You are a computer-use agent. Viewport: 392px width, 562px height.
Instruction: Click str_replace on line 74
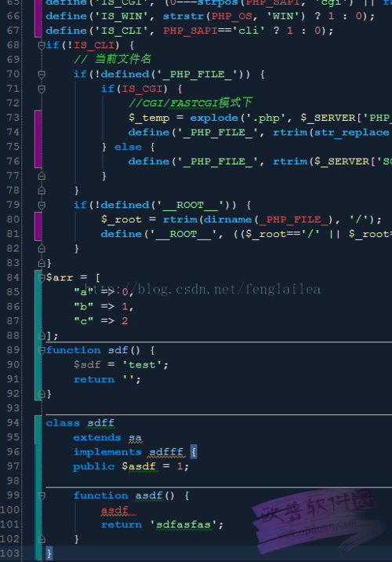[353, 133]
